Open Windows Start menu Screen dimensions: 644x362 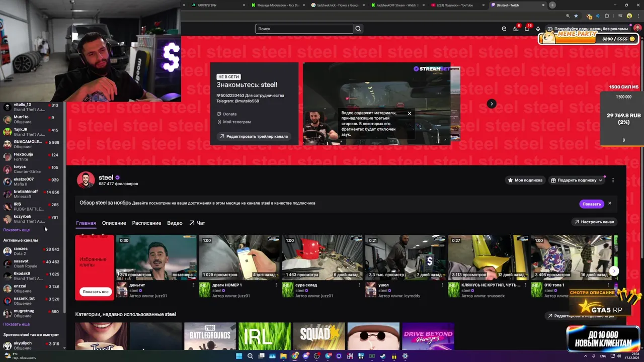point(239,356)
